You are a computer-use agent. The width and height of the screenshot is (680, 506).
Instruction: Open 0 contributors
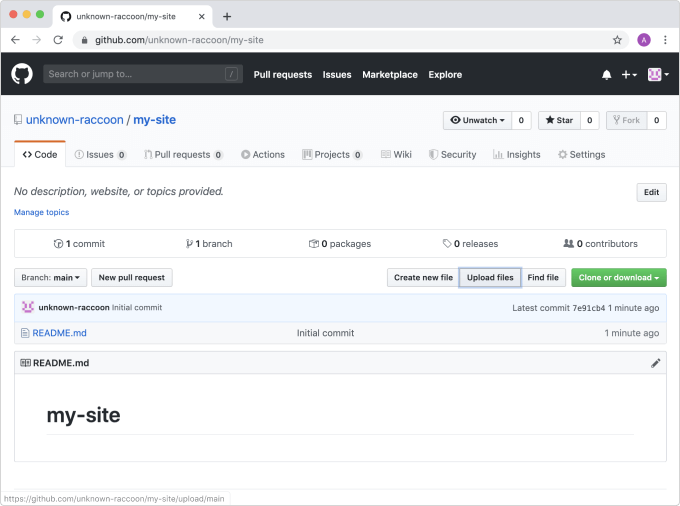coord(601,244)
